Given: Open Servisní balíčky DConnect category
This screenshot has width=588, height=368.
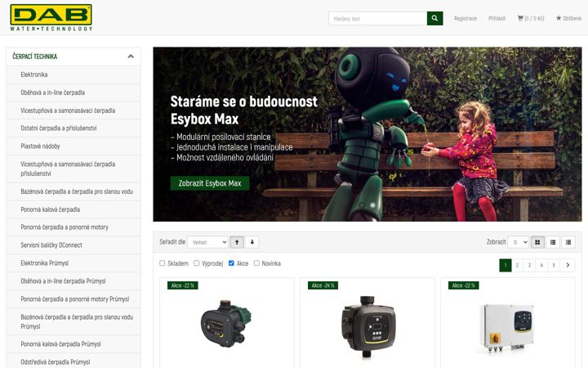Looking at the screenshot, I should tap(73, 245).
